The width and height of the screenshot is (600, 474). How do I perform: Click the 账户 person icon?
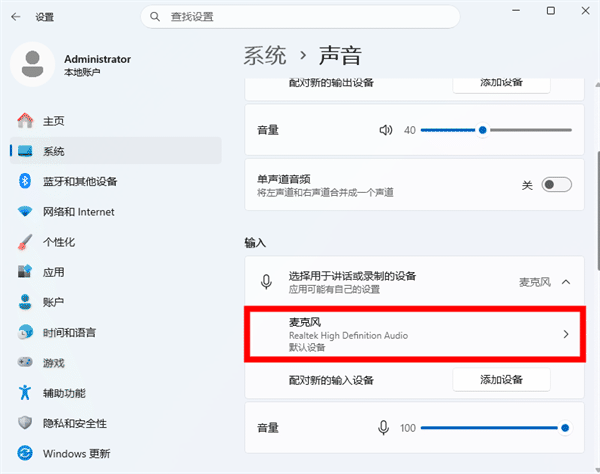click(x=25, y=302)
